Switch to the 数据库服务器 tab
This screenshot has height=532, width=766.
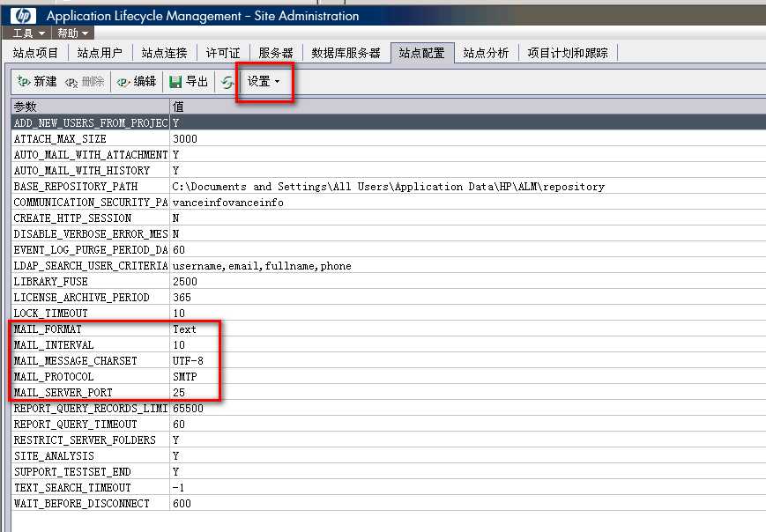click(346, 53)
